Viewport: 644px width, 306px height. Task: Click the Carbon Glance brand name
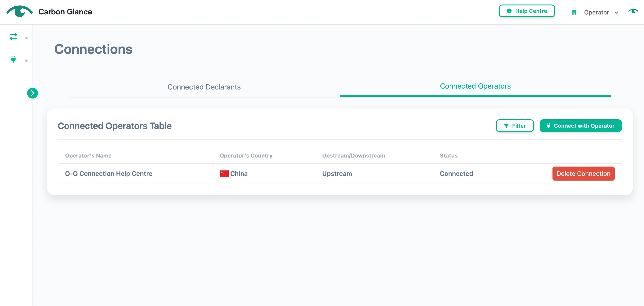65,12
